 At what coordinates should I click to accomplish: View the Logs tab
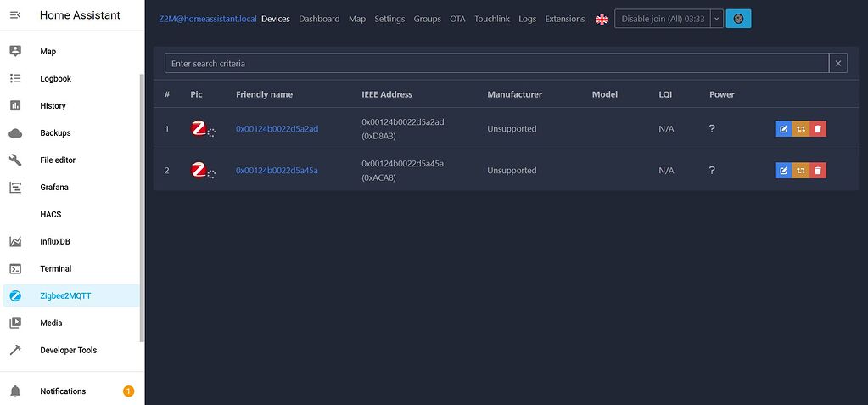(528, 19)
